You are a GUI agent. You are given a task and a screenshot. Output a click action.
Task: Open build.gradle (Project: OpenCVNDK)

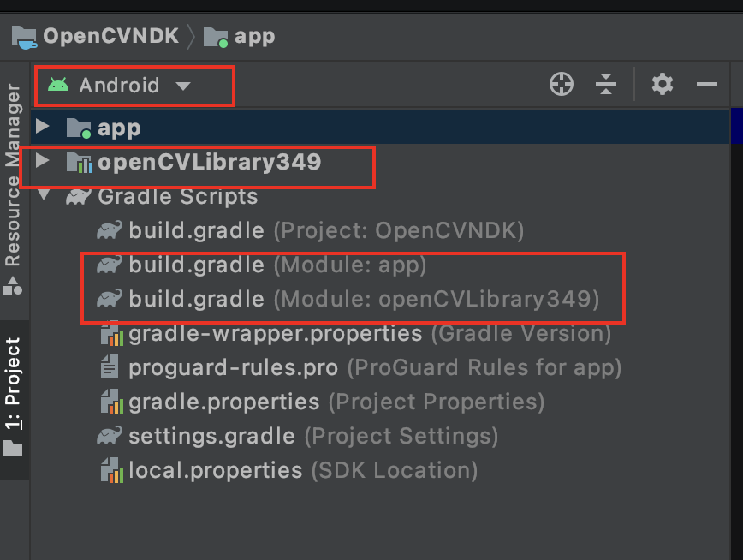379,230
